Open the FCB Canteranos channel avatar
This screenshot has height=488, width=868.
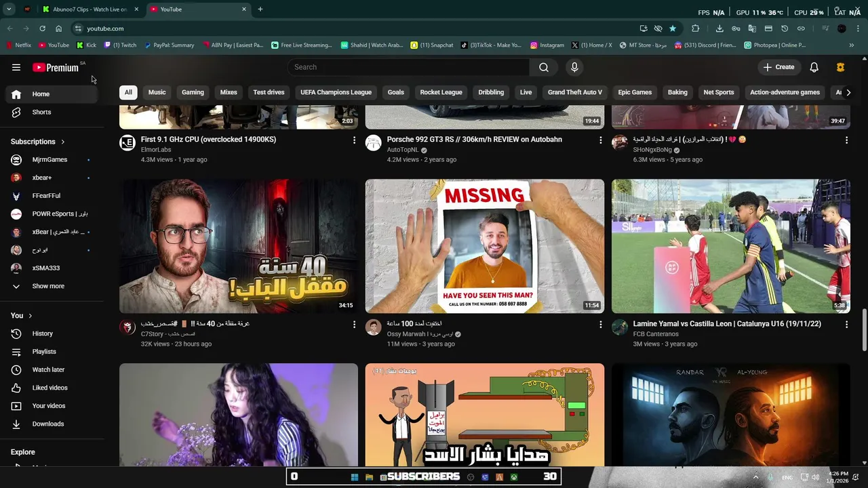620,327
